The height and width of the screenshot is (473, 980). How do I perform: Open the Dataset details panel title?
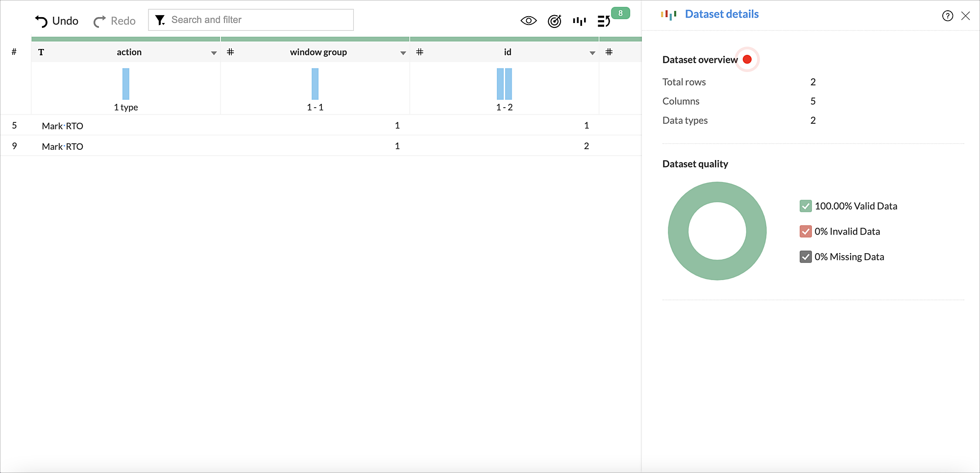(721, 14)
